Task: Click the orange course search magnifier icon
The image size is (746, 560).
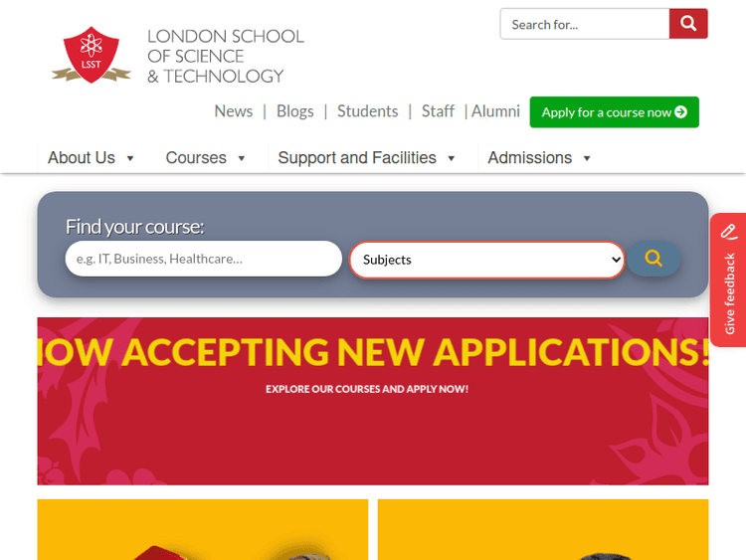Action: tap(653, 259)
